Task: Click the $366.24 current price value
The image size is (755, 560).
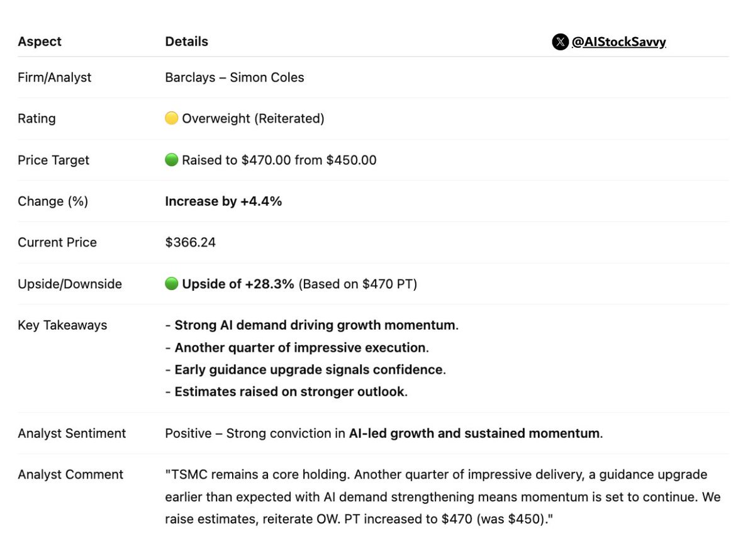Action: pyautogui.click(x=190, y=242)
